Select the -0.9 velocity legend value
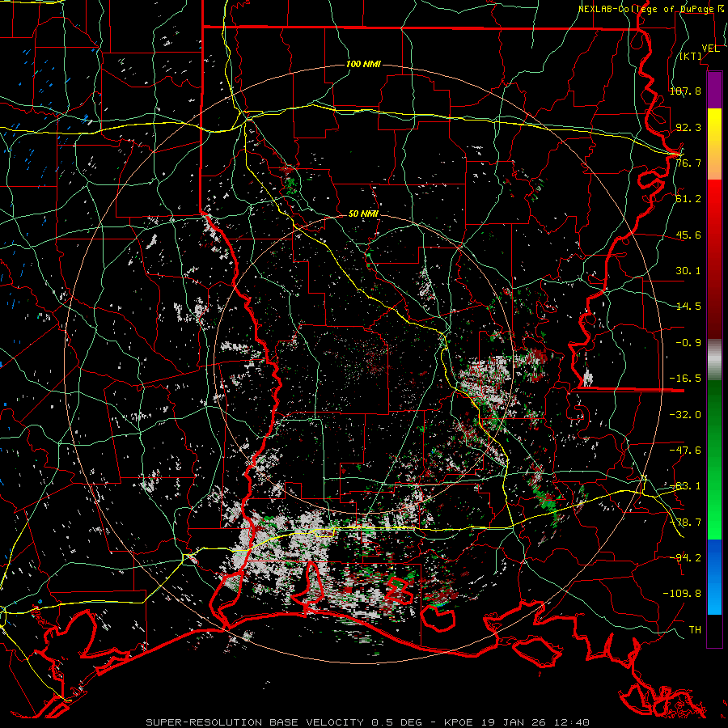728x728 pixels. (x=688, y=343)
